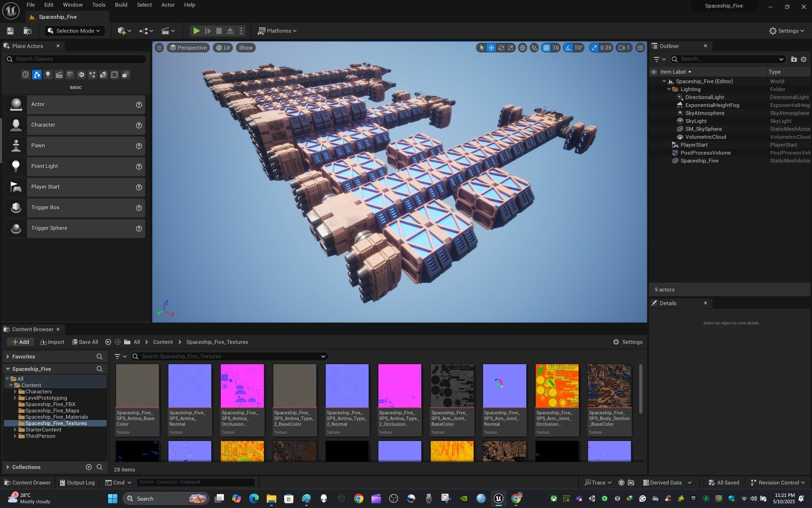Open the Spaceship_Five_SP5_Arm_Joint_Normal texture thumbnail

click(504, 386)
